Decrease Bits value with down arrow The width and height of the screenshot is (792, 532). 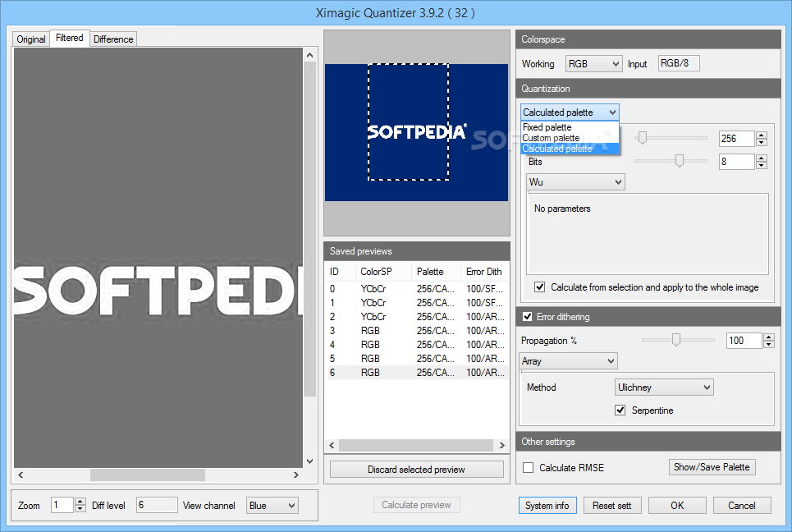tap(762, 166)
